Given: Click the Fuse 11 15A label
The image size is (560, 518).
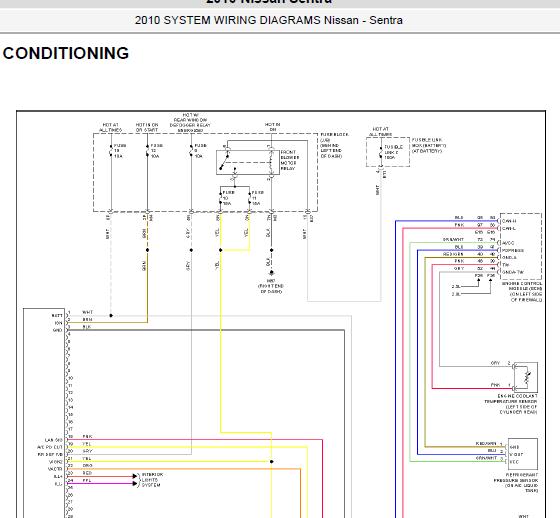Looking at the screenshot, I should (258, 198).
